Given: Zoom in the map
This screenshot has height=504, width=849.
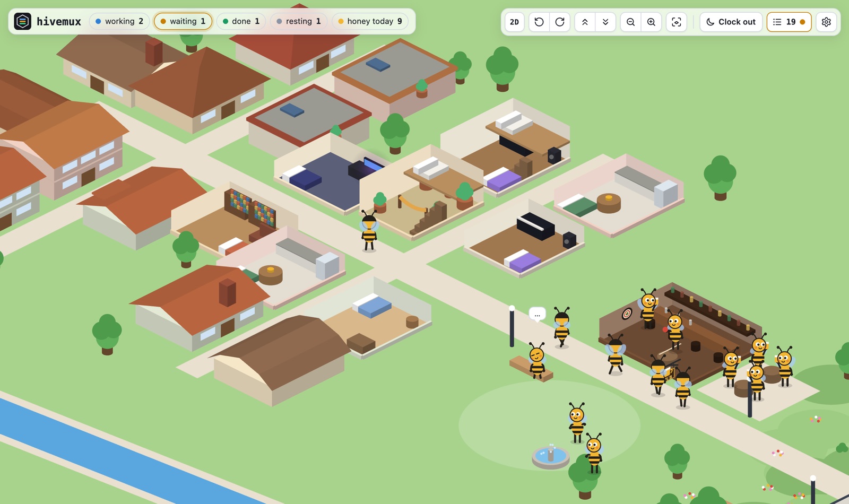Looking at the screenshot, I should (651, 22).
